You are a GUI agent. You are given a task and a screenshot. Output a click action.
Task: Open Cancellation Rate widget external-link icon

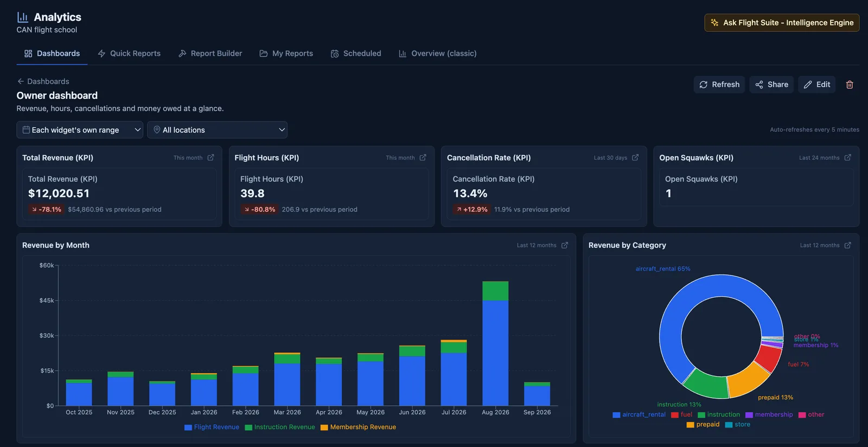(x=635, y=158)
